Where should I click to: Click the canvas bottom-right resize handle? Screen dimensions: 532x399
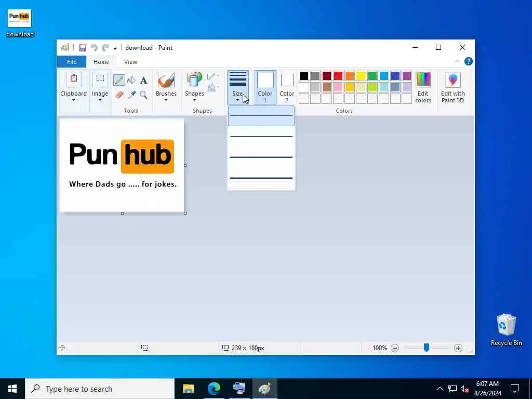185,213
